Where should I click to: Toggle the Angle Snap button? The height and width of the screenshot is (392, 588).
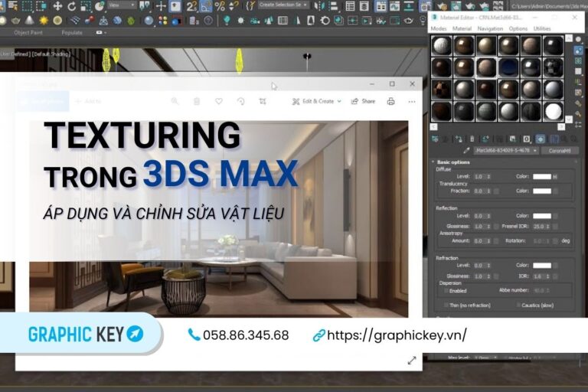tap(206, 6)
